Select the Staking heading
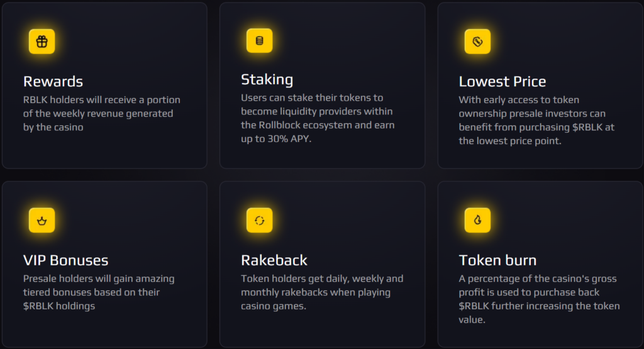The width and height of the screenshot is (644, 349). [267, 80]
